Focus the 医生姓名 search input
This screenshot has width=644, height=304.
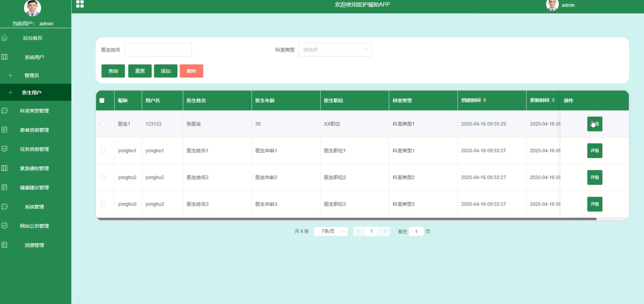pos(158,50)
